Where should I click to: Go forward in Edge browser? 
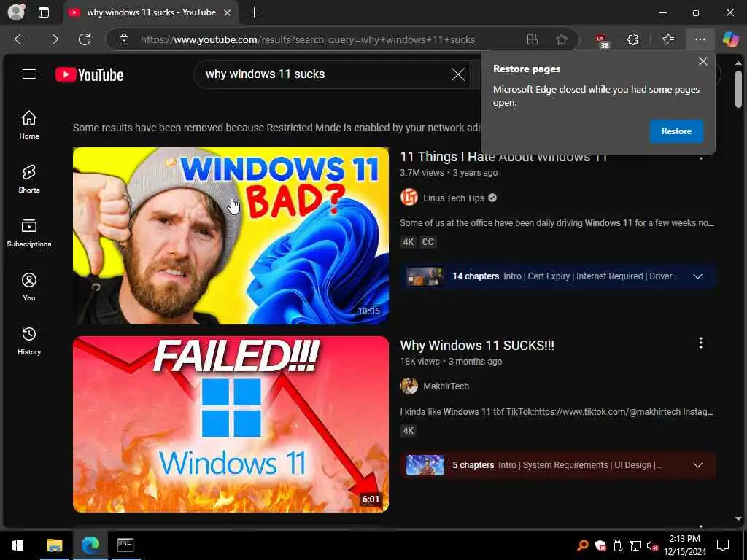tap(53, 39)
